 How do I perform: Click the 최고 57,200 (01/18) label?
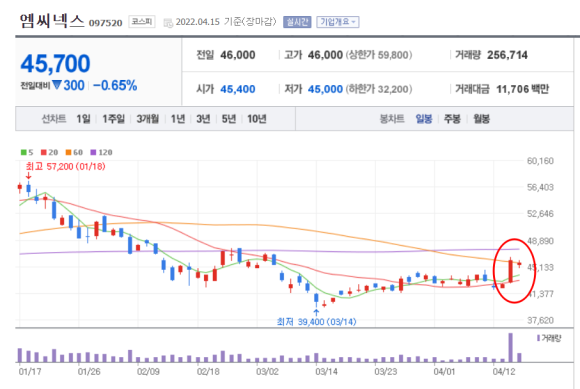65,166
